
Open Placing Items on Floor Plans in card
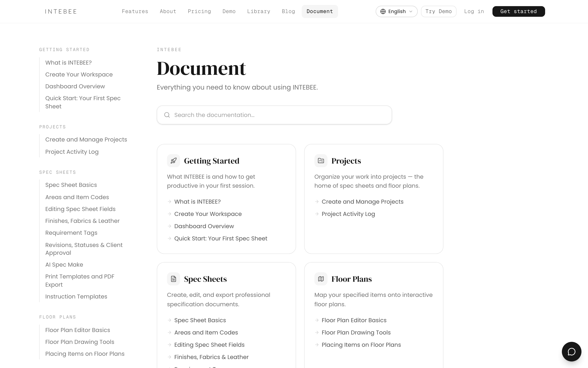(x=361, y=345)
